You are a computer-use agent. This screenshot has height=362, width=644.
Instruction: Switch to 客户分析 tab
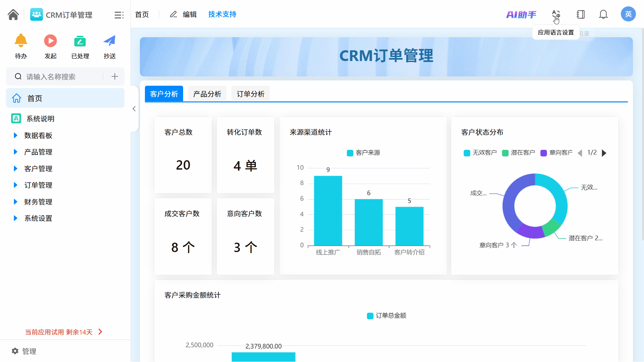click(x=164, y=94)
